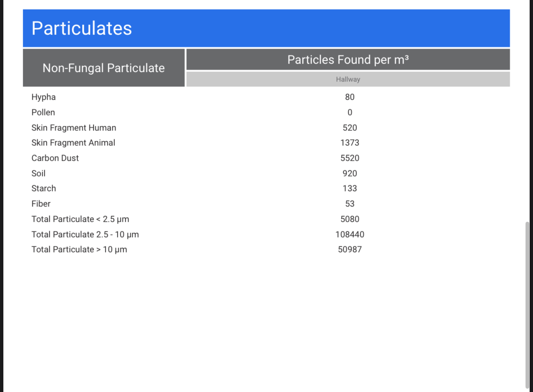This screenshot has width=533, height=392.
Task: Select Total Particulate > 10 µm label
Action: (79, 250)
